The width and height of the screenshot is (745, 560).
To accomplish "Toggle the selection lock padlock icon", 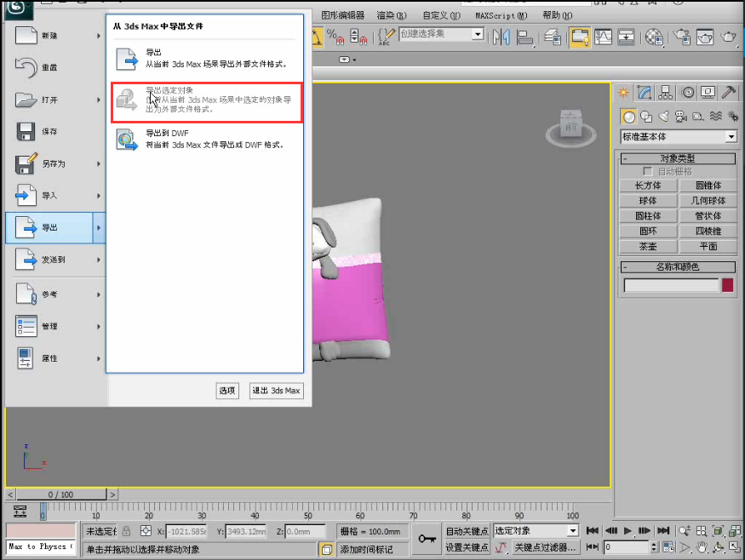I will [x=126, y=531].
